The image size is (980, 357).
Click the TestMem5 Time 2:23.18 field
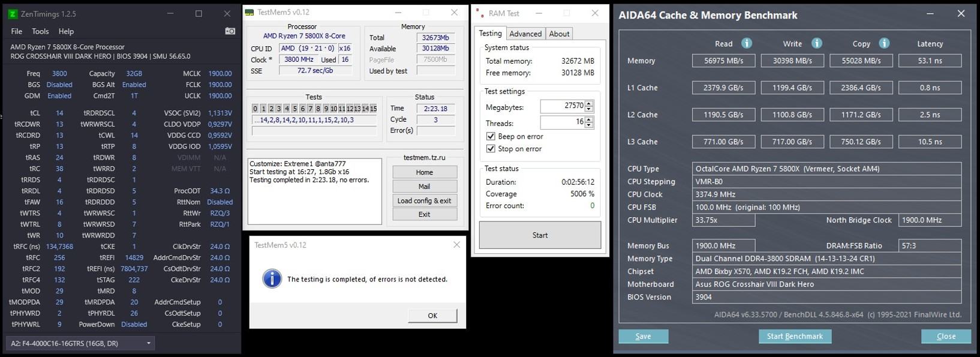click(435, 109)
